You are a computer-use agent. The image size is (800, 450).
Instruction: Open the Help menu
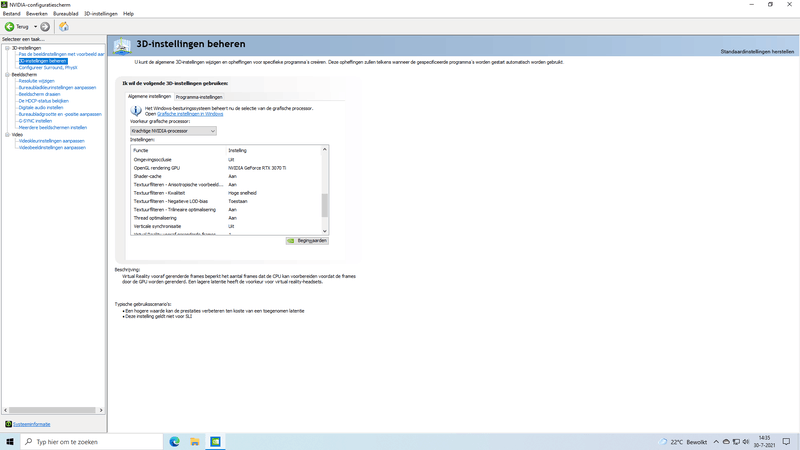(x=129, y=14)
